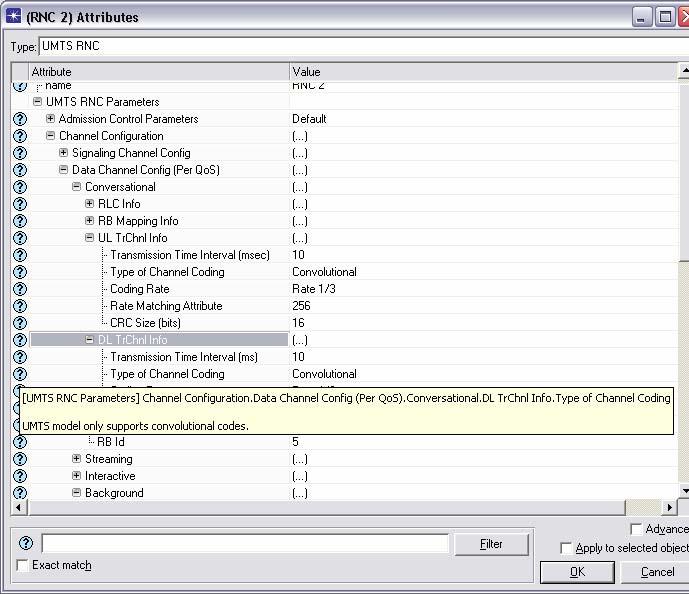Click help icon next to Conversational row
This screenshot has width=689, height=594.
coord(20,187)
